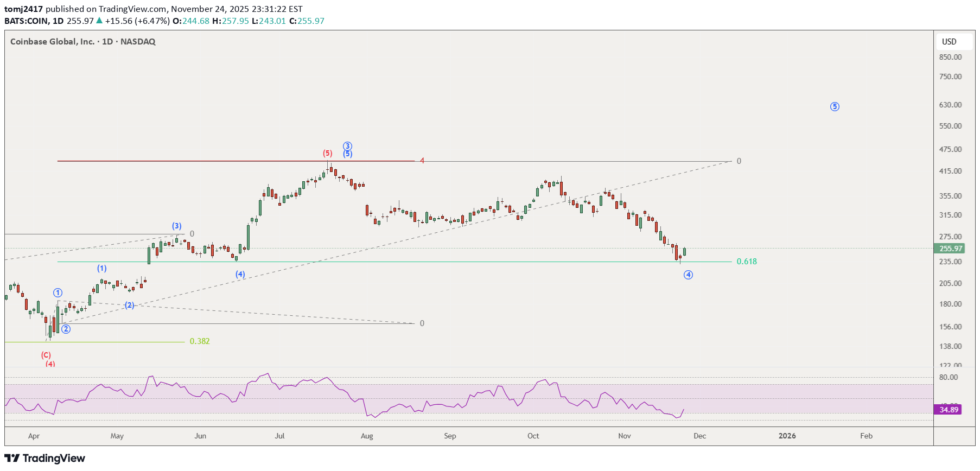Select the red horizontal resistance line
Viewport: 980px width, 471px height.
(217, 161)
